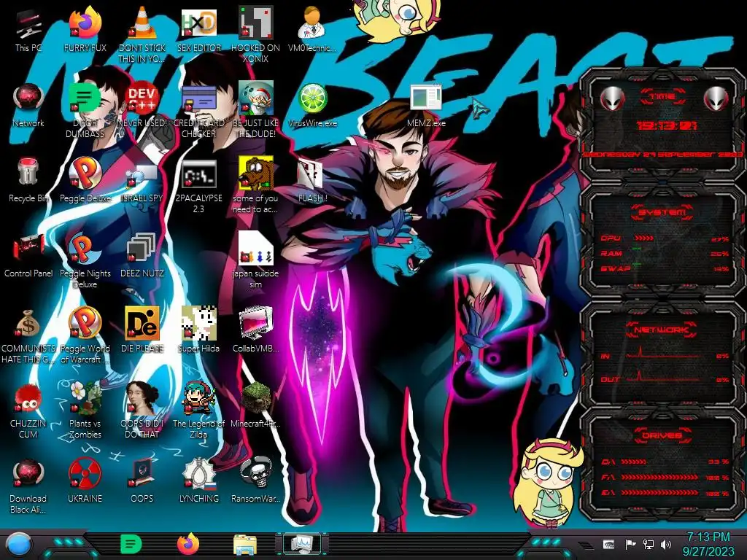Open the 2PACALYPSE 2.3 command prompt shortcut
This screenshot has height=560, width=747.
pos(198,184)
